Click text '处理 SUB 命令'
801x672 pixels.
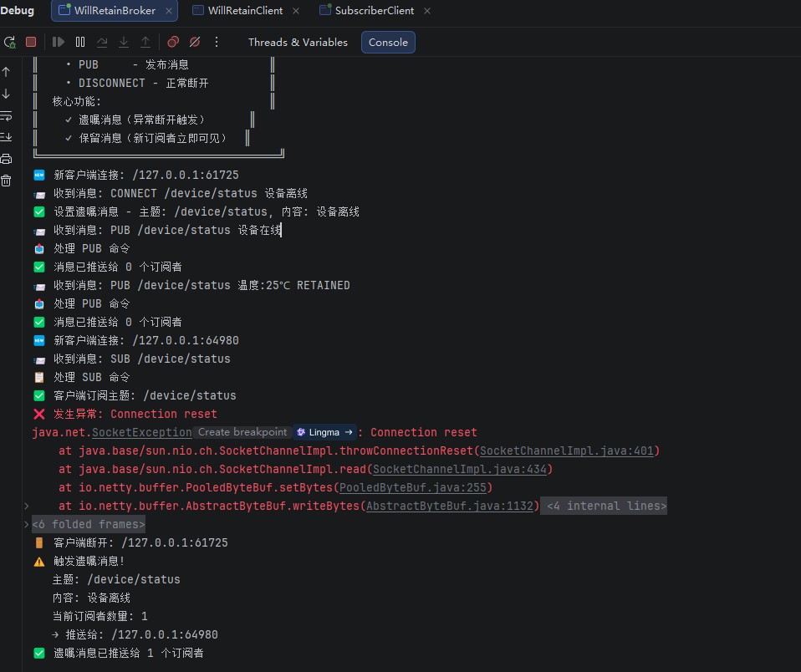91,377
